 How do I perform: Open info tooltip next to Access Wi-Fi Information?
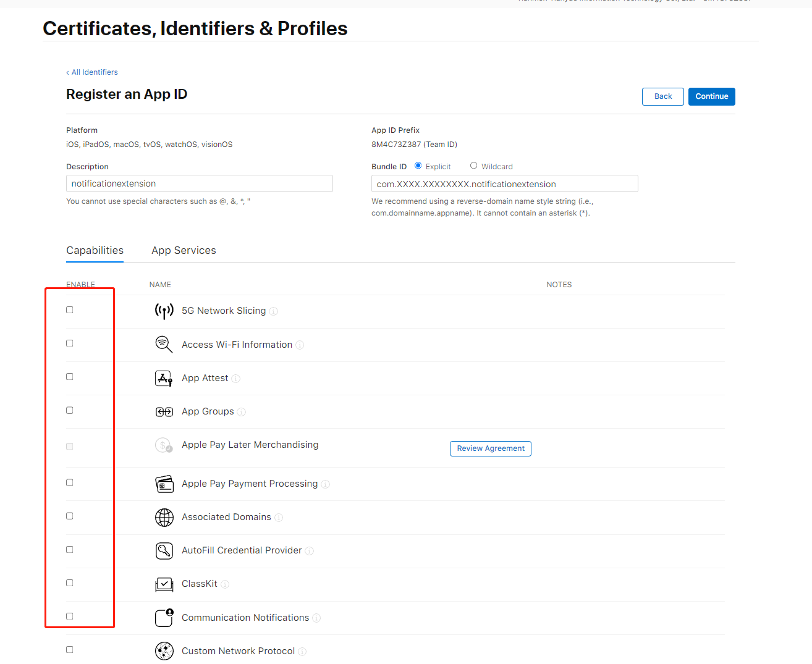(x=300, y=345)
